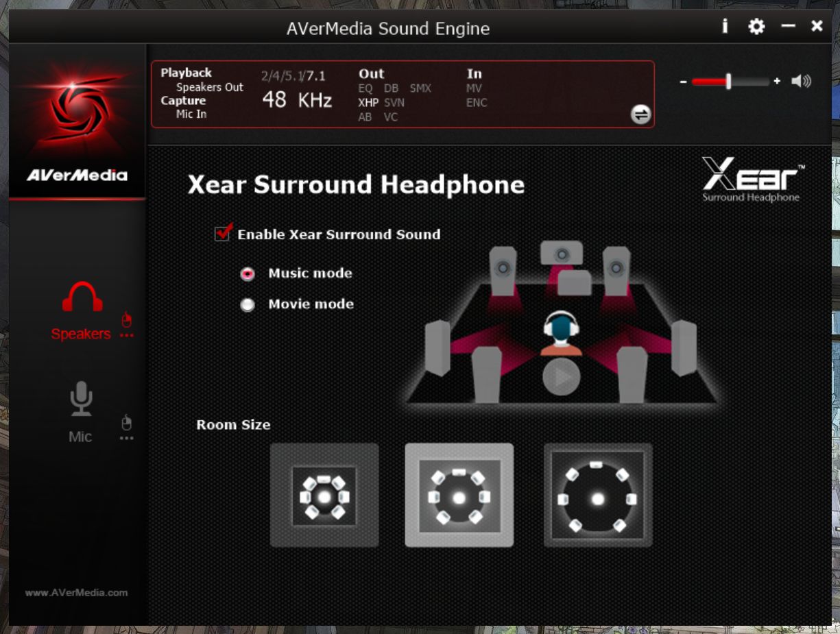Image resolution: width=840 pixels, height=634 pixels.
Task: Choose the medium room size
Action: click(x=459, y=495)
